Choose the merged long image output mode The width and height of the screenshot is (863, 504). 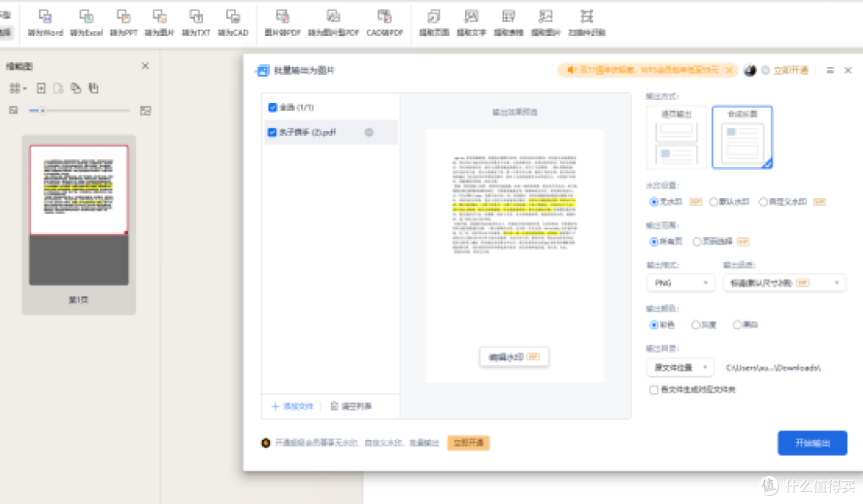click(x=742, y=137)
